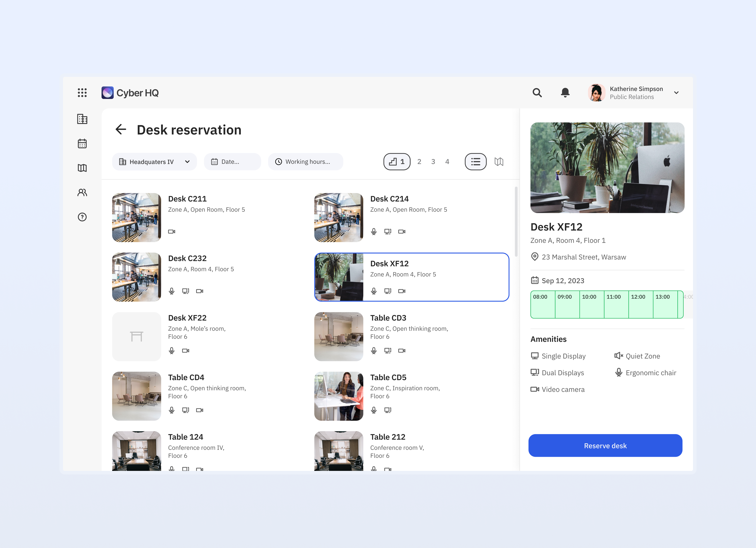Expand the user profile menu chevron
The image size is (756, 548).
[x=676, y=93]
